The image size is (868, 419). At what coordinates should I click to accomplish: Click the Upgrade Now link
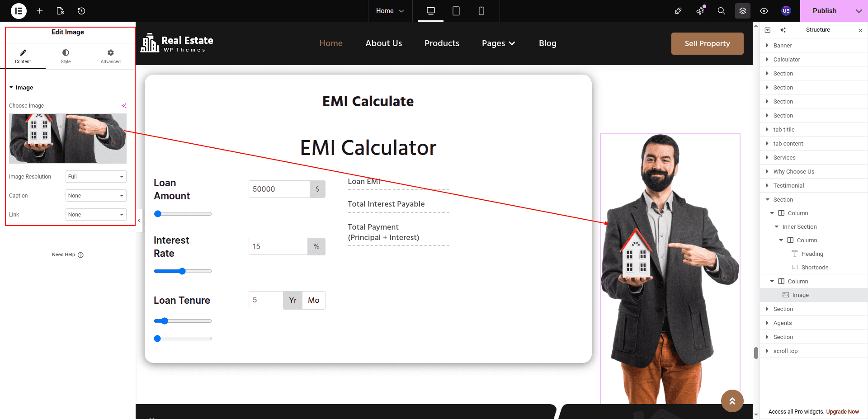click(842, 412)
